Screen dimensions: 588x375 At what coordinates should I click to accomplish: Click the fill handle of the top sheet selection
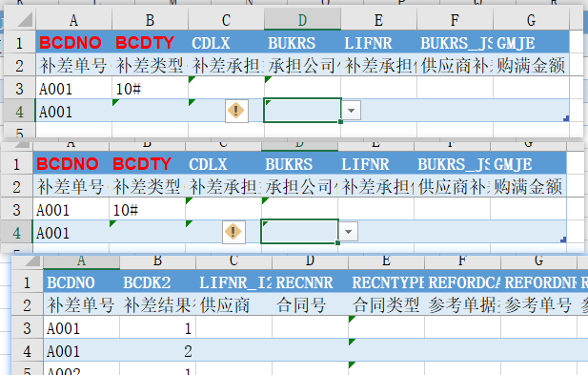pyautogui.click(x=340, y=121)
